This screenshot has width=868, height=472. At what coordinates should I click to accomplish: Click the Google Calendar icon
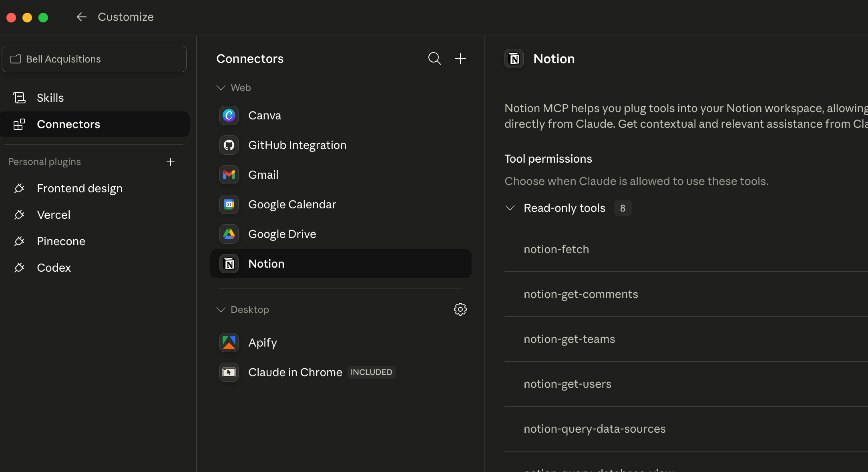(229, 204)
